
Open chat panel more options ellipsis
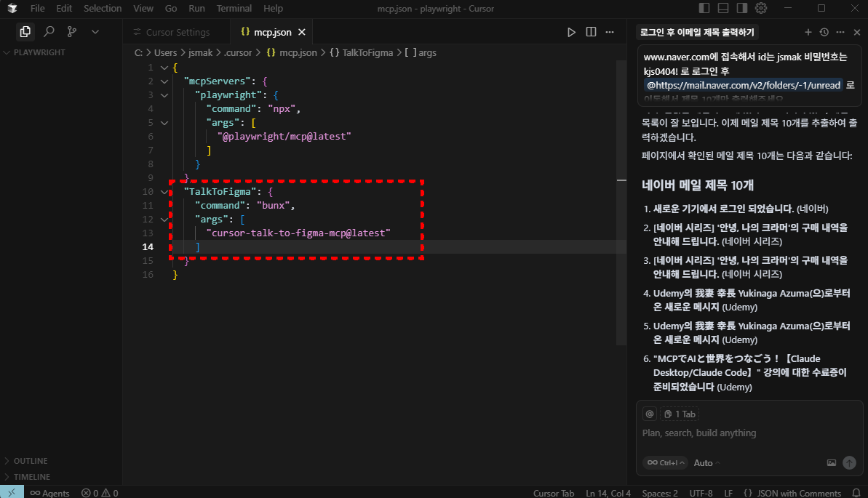pyautogui.click(x=840, y=32)
